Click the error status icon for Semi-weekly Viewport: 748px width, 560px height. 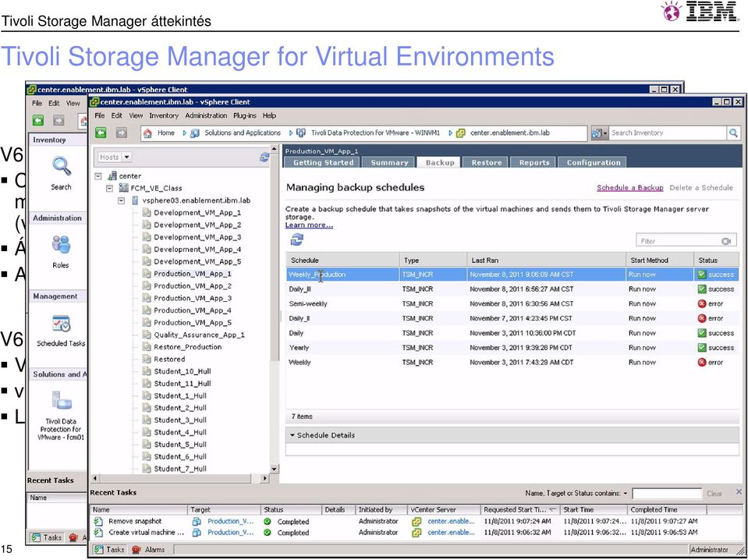(x=702, y=304)
